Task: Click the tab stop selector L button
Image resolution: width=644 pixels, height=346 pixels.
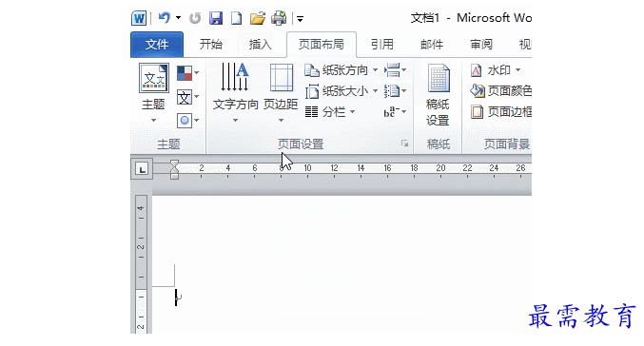Action: coord(142,168)
